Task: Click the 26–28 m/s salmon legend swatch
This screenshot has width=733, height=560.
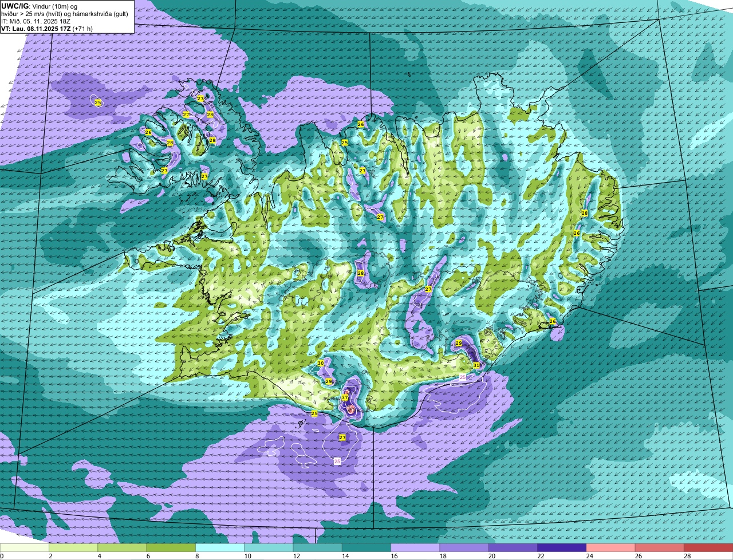Action: [660, 547]
